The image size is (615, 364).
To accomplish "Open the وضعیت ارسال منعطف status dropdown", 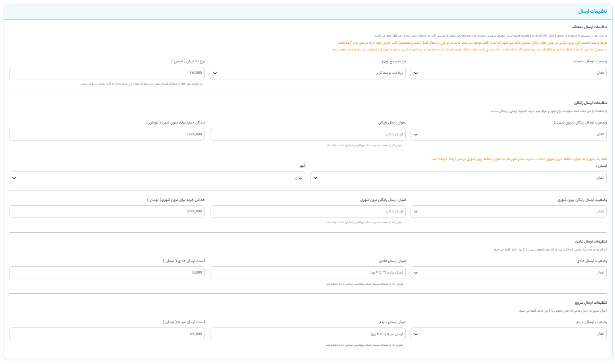I will coord(509,73).
